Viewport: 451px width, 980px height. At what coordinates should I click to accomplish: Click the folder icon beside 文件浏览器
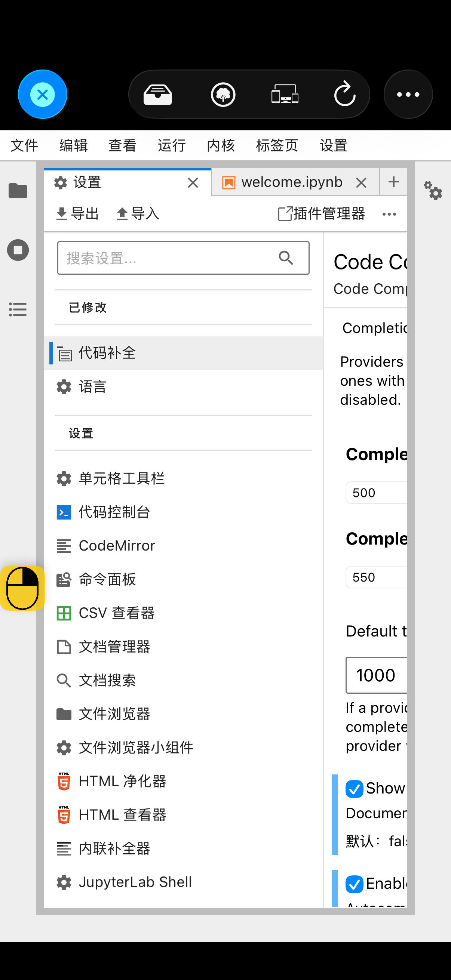pos(64,714)
